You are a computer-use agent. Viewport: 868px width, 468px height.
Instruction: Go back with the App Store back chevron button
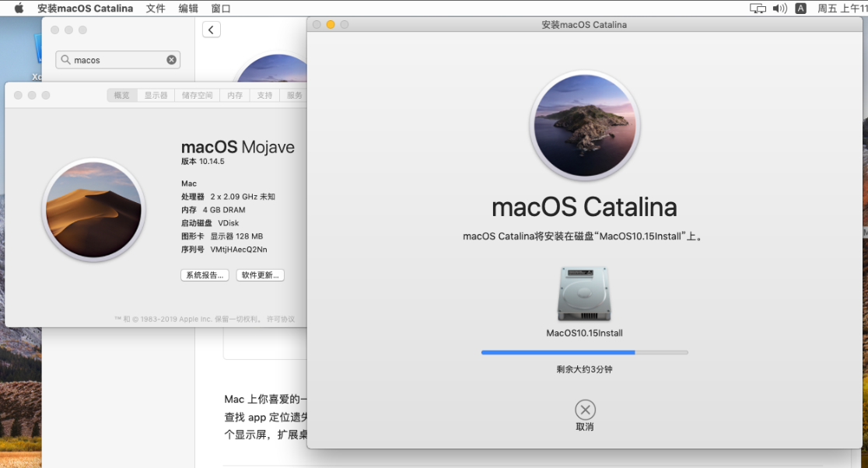click(x=212, y=30)
